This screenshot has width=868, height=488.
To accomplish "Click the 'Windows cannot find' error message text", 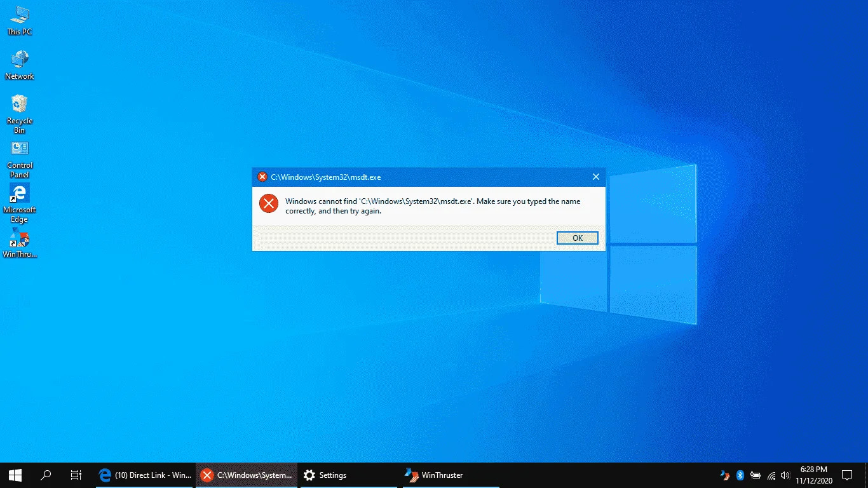I will coord(433,206).
